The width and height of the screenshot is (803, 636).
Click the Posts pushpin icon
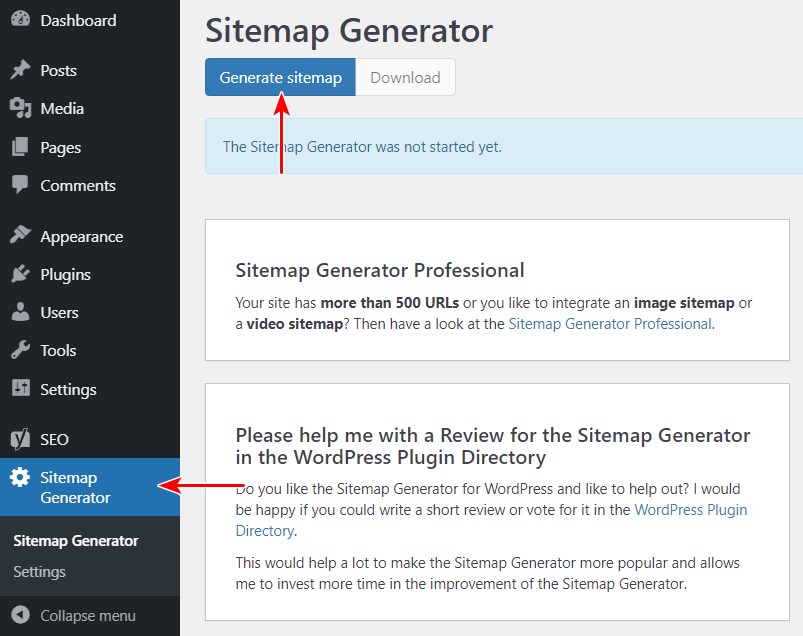[20, 70]
